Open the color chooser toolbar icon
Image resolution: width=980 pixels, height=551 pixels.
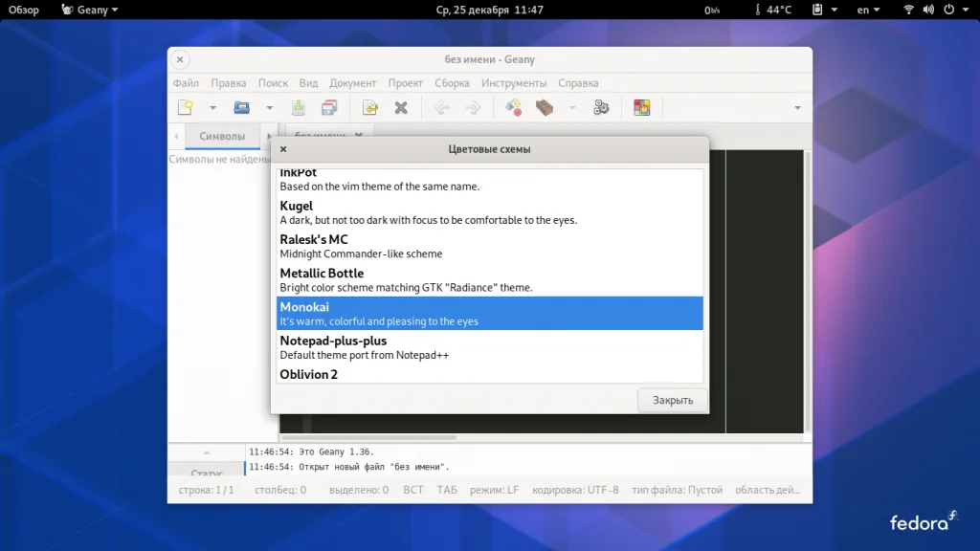(641, 108)
